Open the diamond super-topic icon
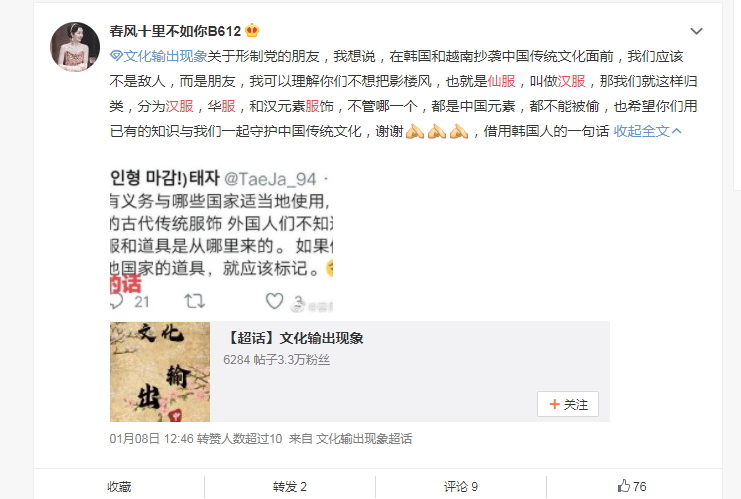 [x=116, y=56]
